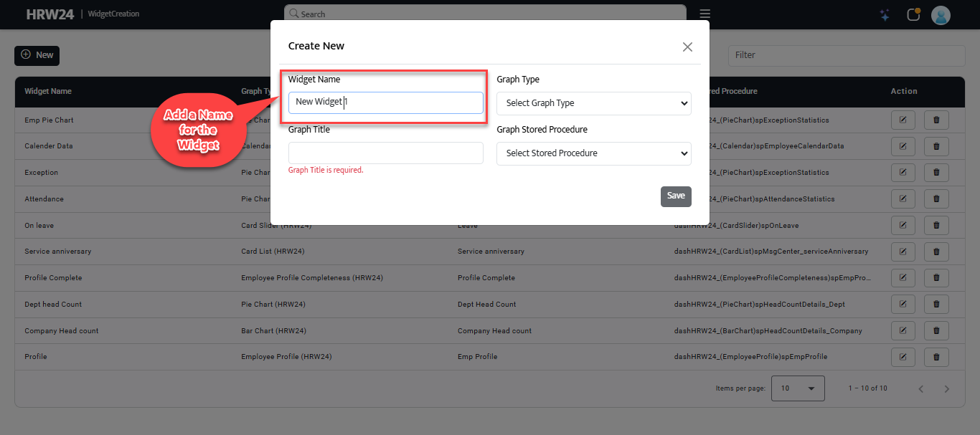Click the New widget button
Image resolution: width=980 pixels, height=435 pixels.
pos(37,55)
